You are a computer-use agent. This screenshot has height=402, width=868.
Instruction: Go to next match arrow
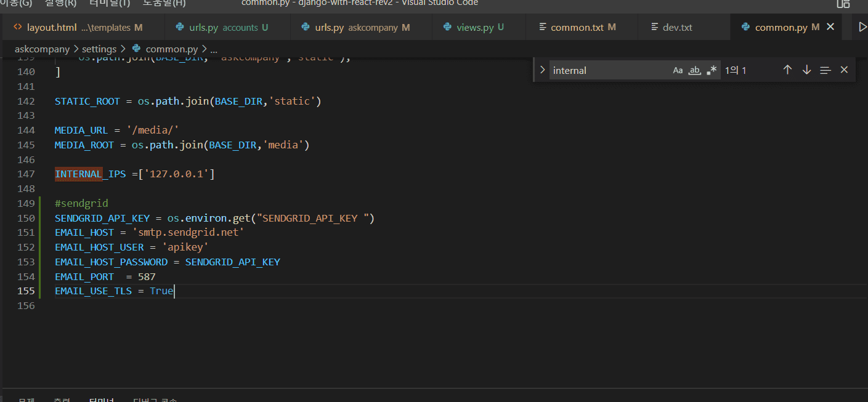(806, 70)
